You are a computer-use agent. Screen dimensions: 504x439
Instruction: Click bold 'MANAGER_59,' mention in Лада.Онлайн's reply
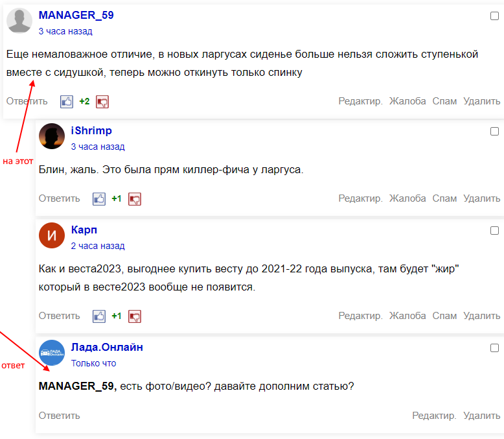78,386
